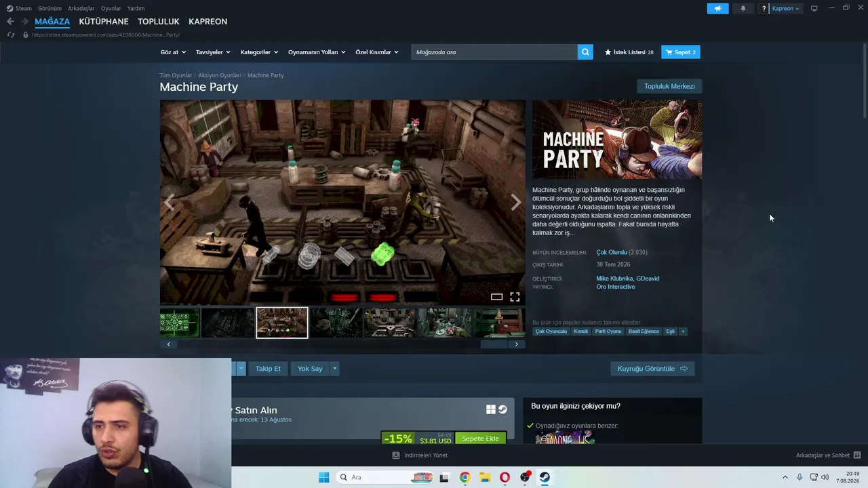Expand the Oynamanın Yolları menu
The image size is (868, 488).
point(317,52)
